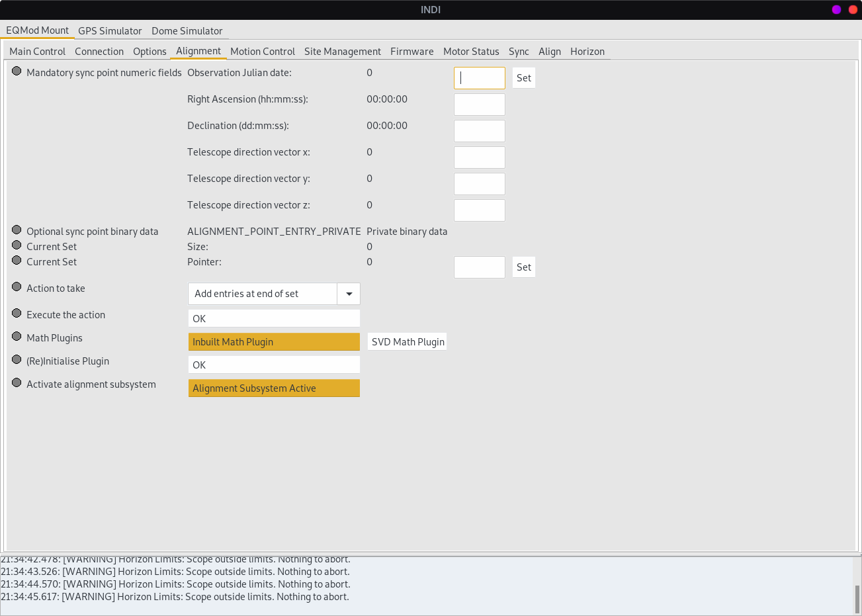Click OK for (Re)Initialise Plugin

[x=274, y=365]
